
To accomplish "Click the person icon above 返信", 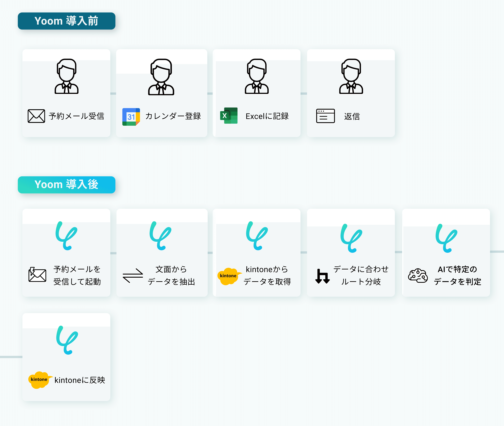I will point(351,76).
